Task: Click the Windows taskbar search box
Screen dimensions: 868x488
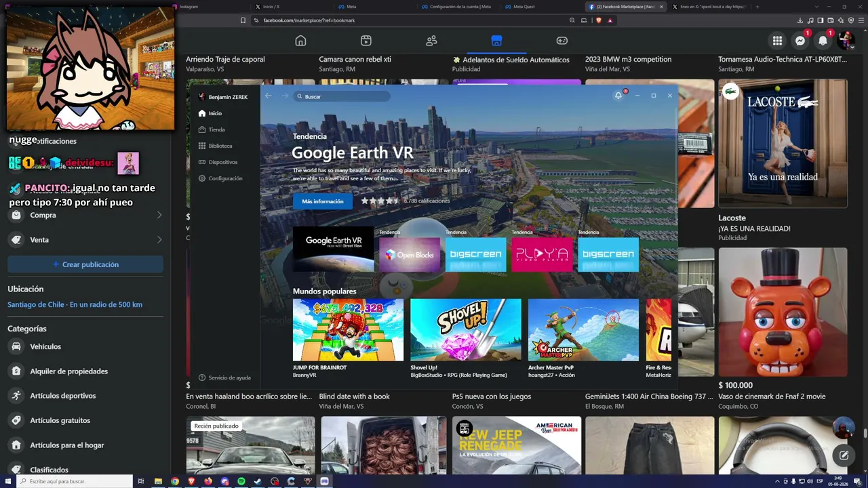Action: tap(74, 481)
